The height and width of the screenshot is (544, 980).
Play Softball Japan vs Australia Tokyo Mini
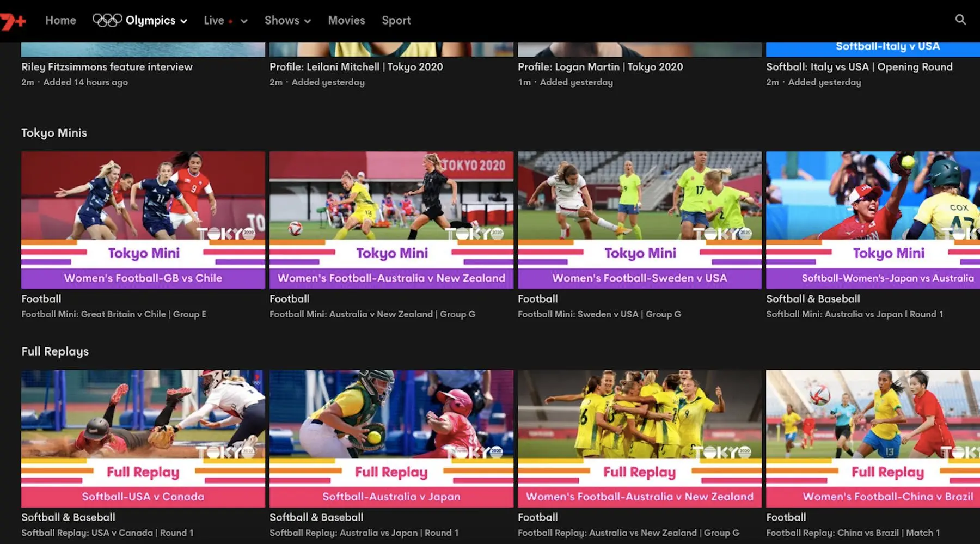[873, 219]
